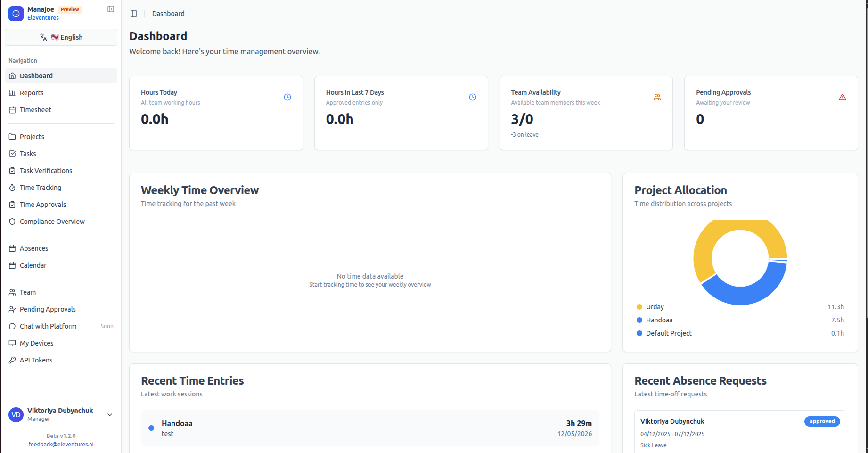Click Pending Approvals warning triangle icon

[843, 97]
